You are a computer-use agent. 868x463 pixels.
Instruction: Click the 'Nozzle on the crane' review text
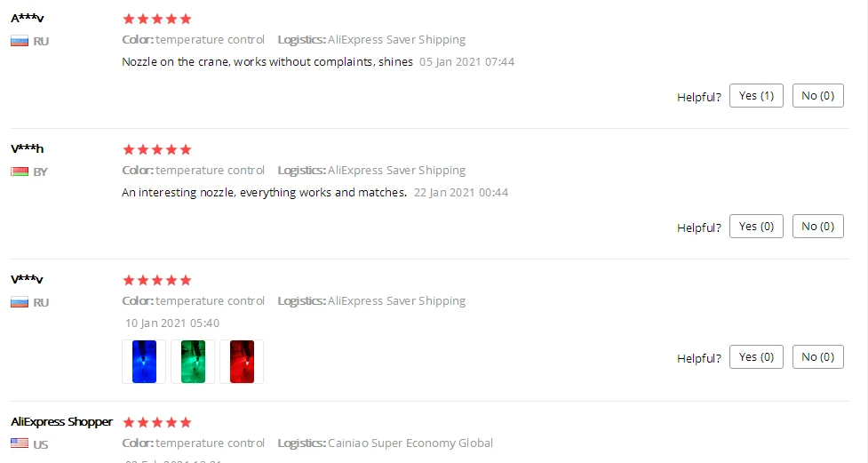tap(267, 62)
